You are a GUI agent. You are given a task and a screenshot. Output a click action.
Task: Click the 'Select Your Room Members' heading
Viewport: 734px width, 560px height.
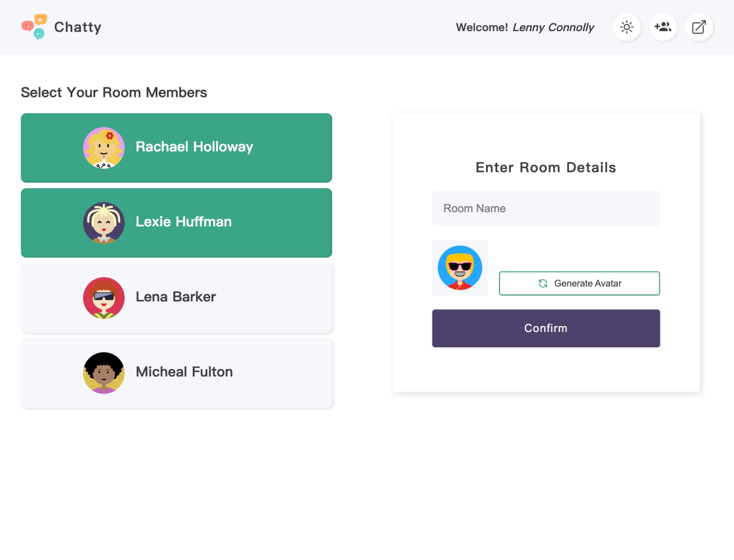[114, 92]
